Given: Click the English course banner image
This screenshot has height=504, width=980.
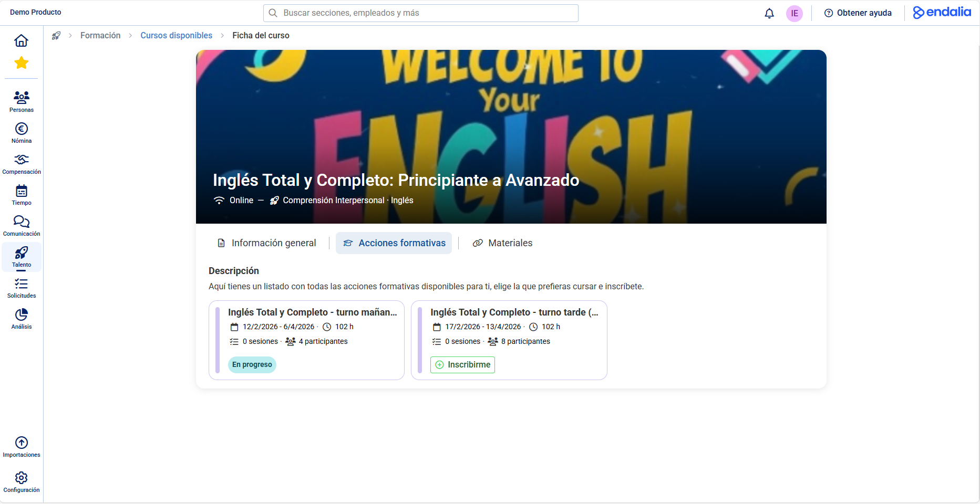Looking at the screenshot, I should point(511,136).
